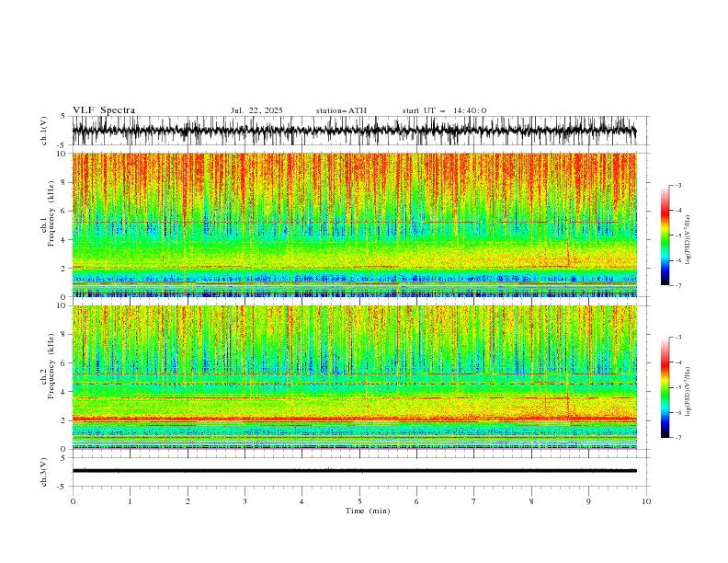Viewport: 728px width, 563px height.
Task: Click the ch.2 frequency tick "2"
Action: [63, 420]
